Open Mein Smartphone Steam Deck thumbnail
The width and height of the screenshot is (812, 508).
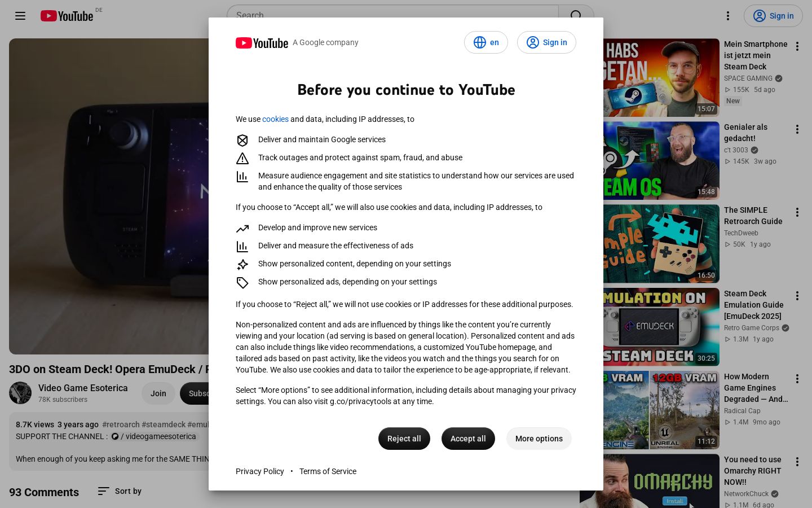tap(661, 78)
